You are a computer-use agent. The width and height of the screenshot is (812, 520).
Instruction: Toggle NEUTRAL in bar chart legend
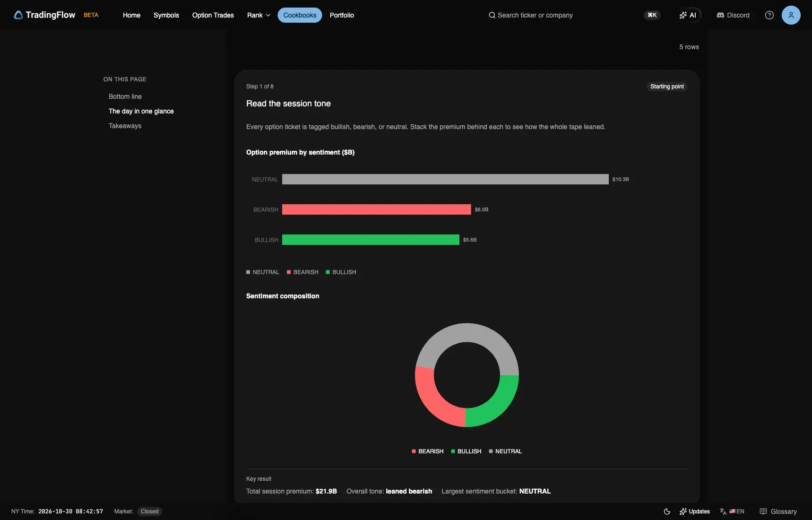pyautogui.click(x=263, y=272)
